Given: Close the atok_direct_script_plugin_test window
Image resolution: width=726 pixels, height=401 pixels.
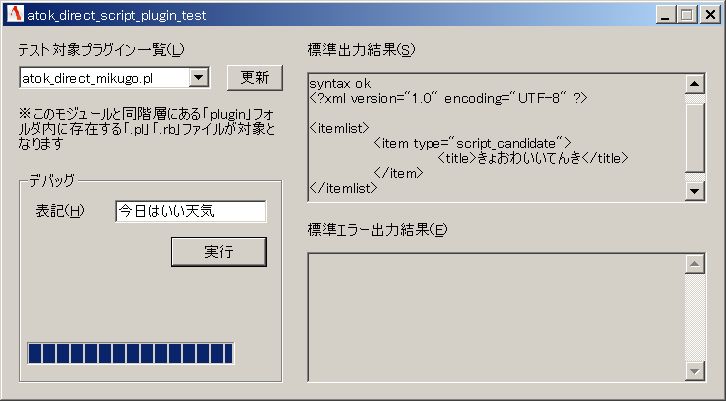Looking at the screenshot, I should 710,15.
